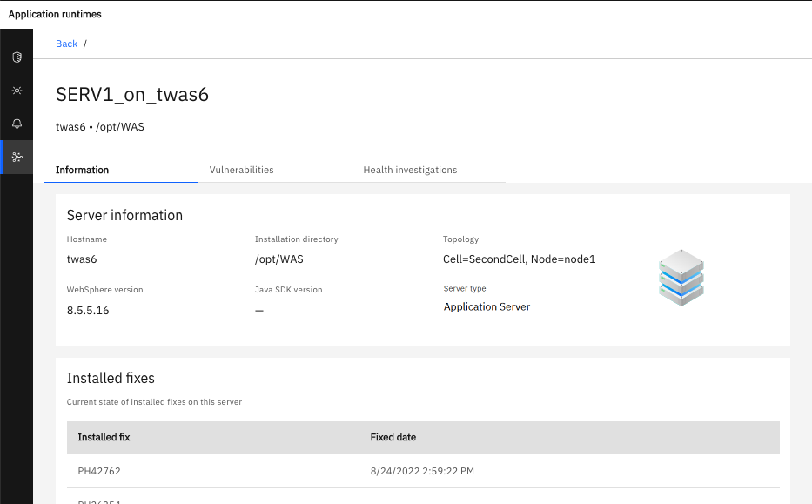Open notifications bell in sidebar
Image resolution: width=812 pixels, height=504 pixels.
coord(17,124)
